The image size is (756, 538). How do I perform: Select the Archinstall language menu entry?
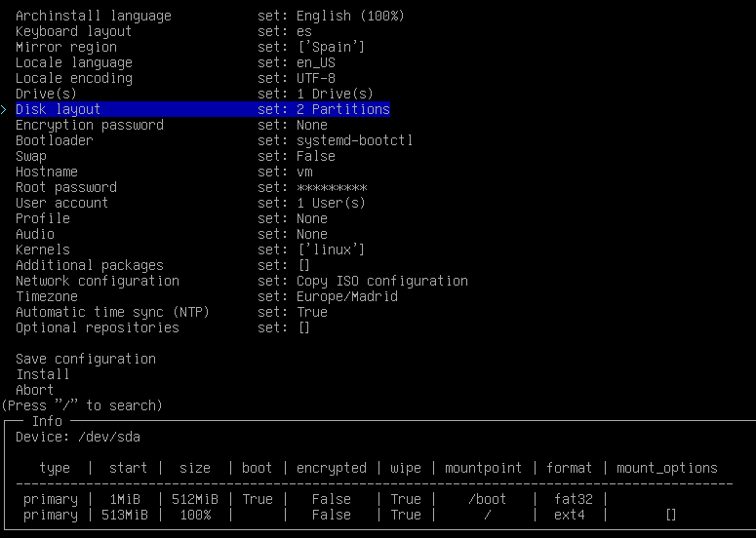click(x=93, y=16)
